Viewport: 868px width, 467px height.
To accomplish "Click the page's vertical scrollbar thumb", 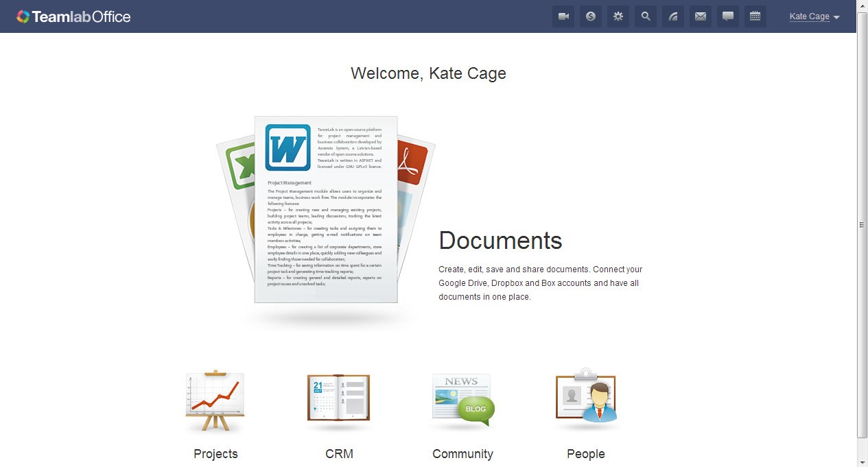I will coord(863,225).
